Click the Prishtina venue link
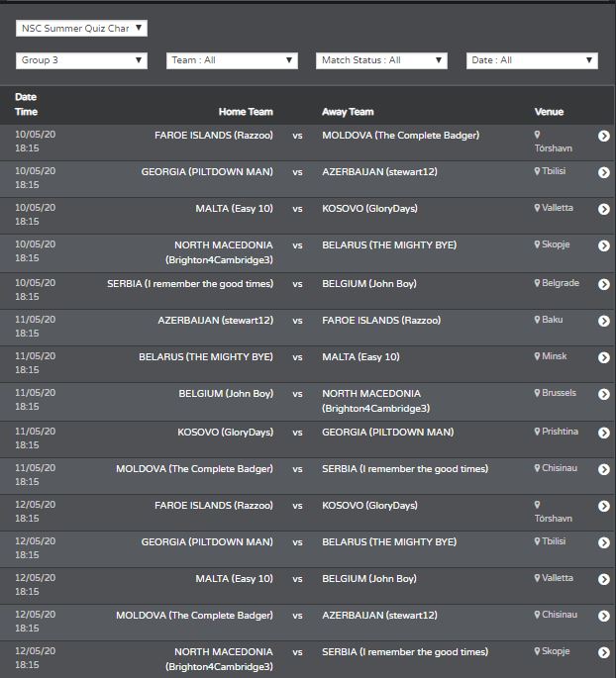Viewport: 616px width, 678px height. click(561, 432)
